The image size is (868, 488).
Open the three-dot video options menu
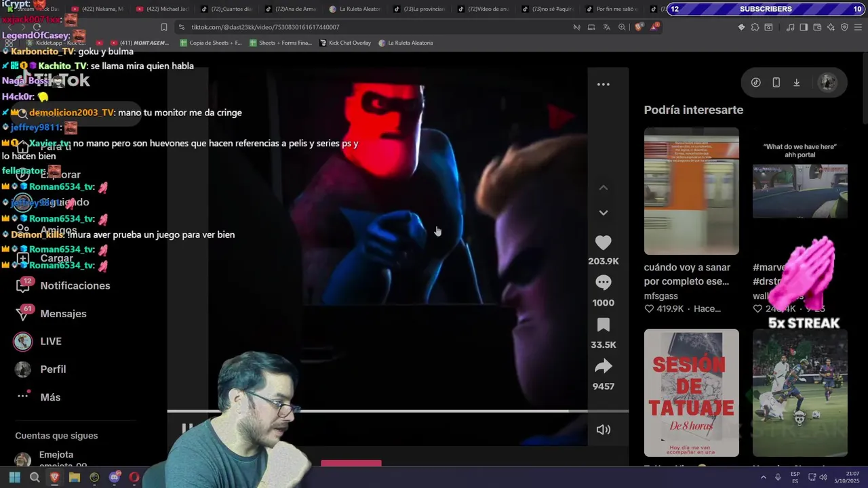pos(603,85)
